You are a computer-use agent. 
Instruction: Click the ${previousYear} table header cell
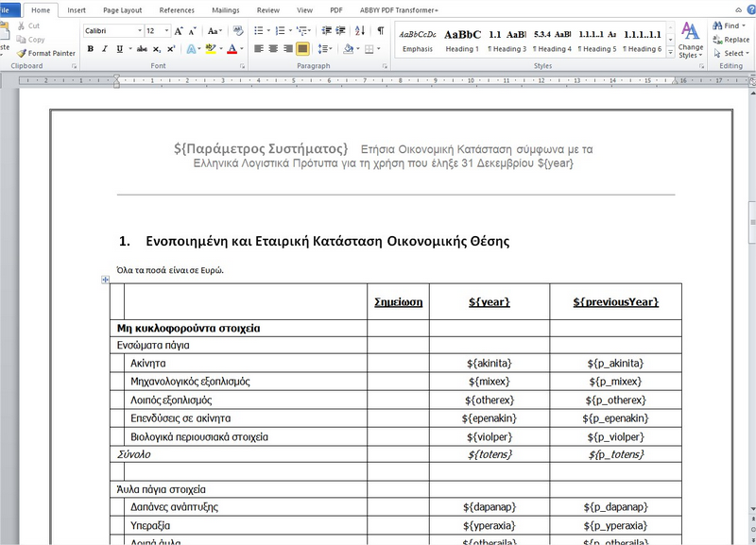[x=616, y=301]
